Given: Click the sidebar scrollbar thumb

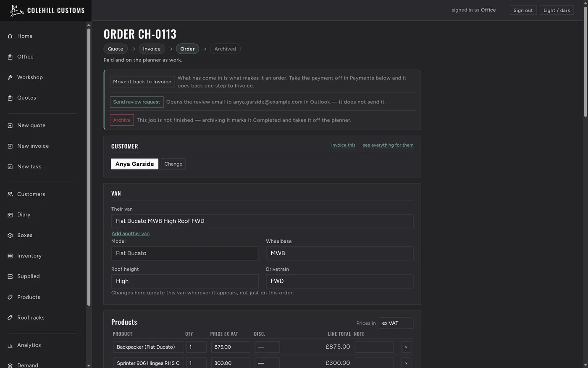Looking at the screenshot, I should tap(89, 167).
